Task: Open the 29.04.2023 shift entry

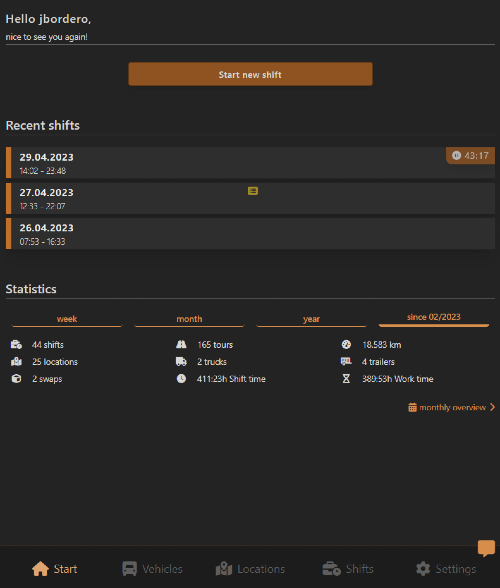Action: click(250, 162)
